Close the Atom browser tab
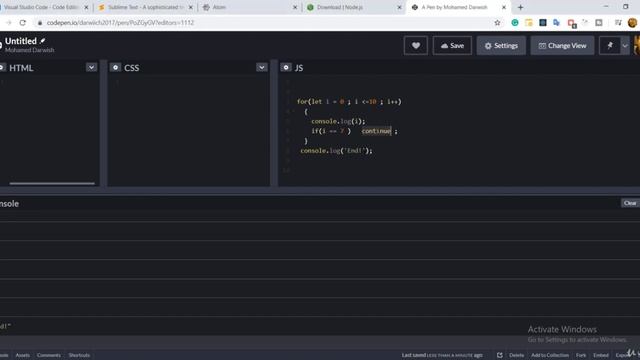 (295, 7)
